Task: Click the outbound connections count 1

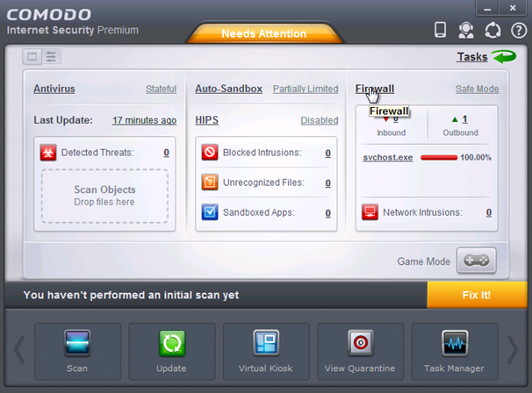Action: pos(464,119)
